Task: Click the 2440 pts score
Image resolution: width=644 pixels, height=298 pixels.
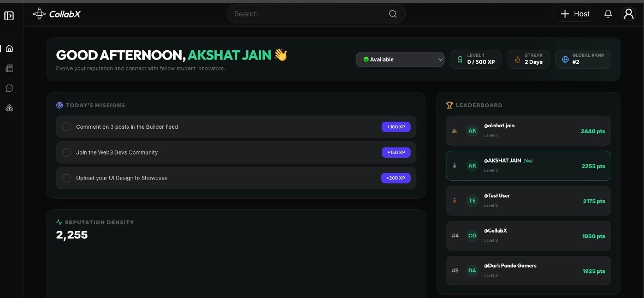Action: [x=593, y=132]
